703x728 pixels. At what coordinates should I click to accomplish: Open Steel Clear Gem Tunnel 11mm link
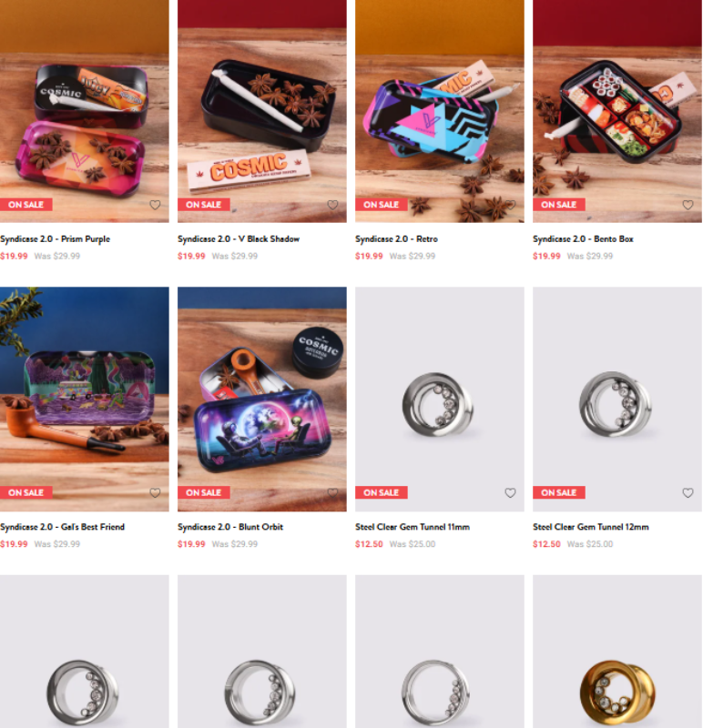[413, 527]
